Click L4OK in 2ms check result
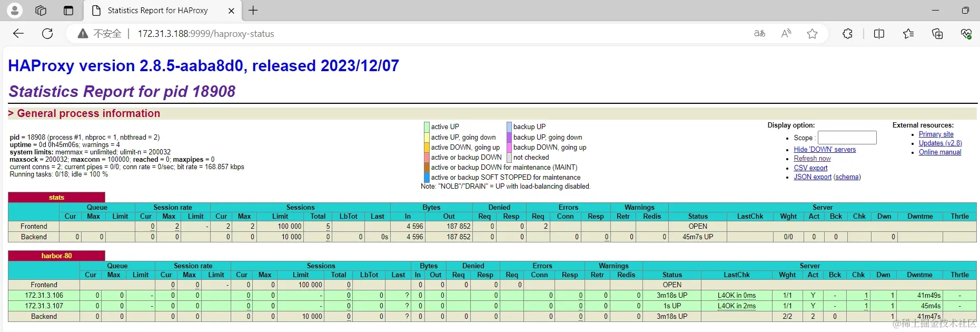Screen dimensions: 980x332 pyautogui.click(x=736, y=306)
